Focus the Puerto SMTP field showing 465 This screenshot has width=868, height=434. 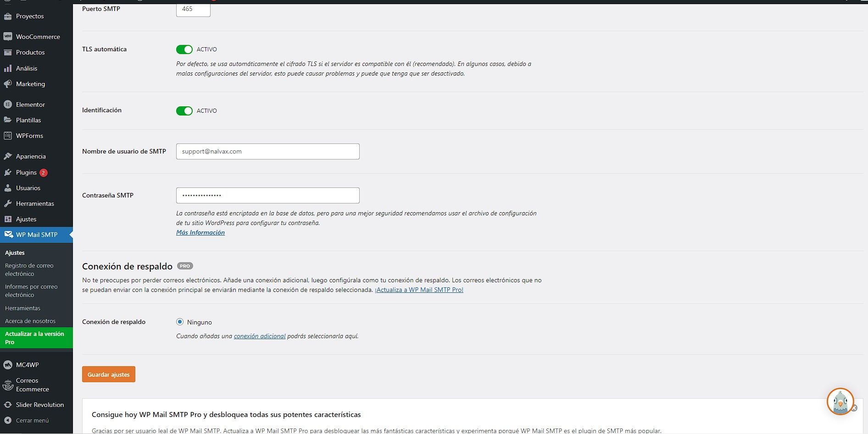pos(193,9)
